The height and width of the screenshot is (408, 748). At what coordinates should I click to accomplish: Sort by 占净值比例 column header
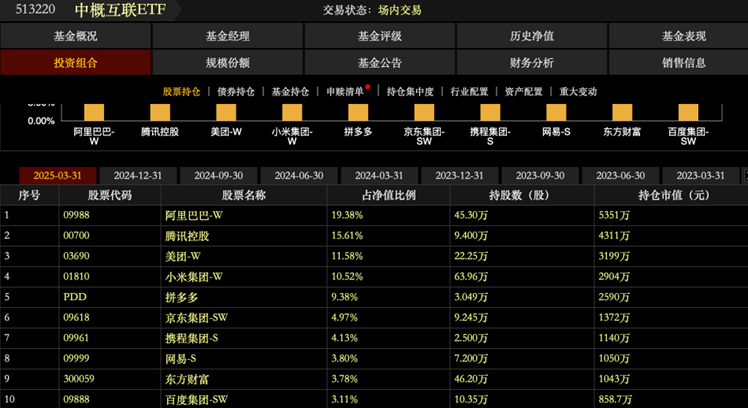coord(389,195)
